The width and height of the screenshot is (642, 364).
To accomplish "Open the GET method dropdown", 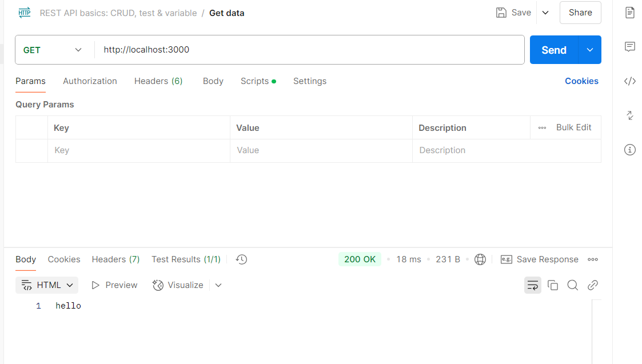I will click(53, 50).
